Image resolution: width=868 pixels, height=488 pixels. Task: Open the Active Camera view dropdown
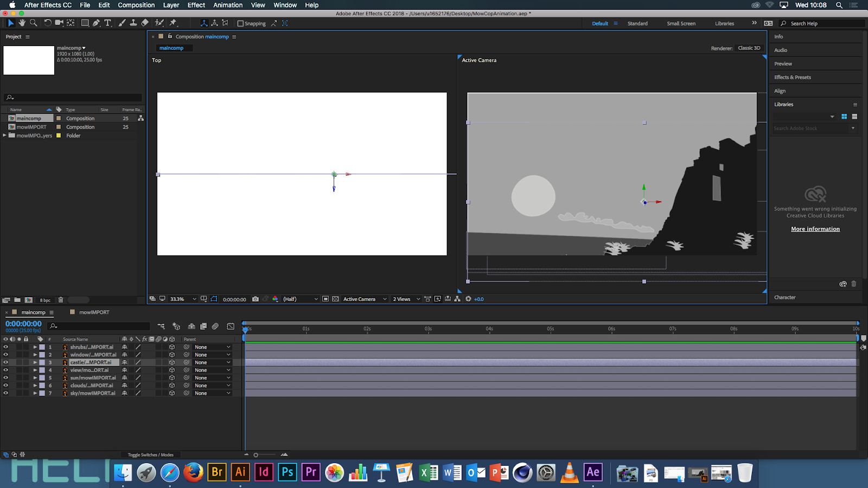click(365, 299)
